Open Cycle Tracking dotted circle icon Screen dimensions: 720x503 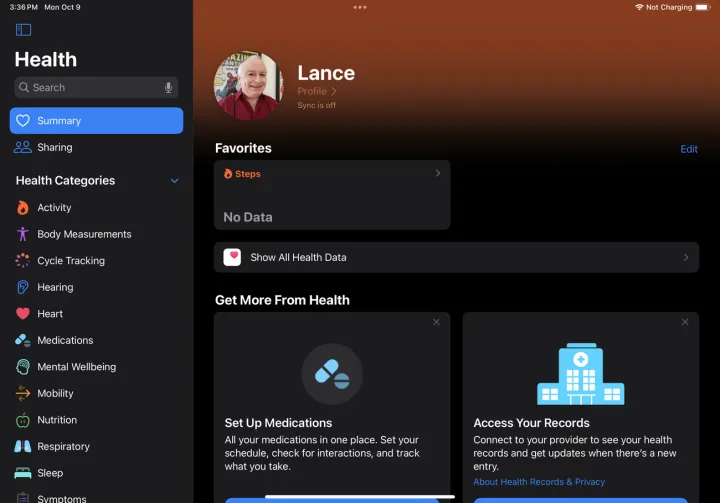tap(23, 261)
